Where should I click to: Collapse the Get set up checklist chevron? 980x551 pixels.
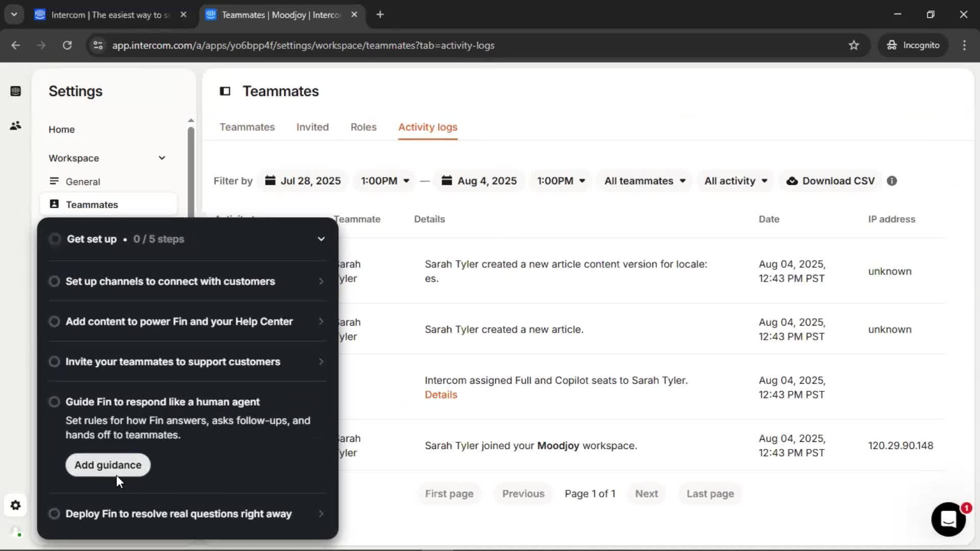pyautogui.click(x=321, y=239)
